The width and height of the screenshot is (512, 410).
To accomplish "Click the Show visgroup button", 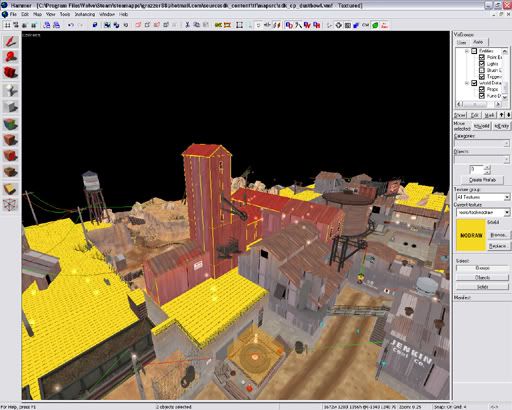I will pos(460,115).
